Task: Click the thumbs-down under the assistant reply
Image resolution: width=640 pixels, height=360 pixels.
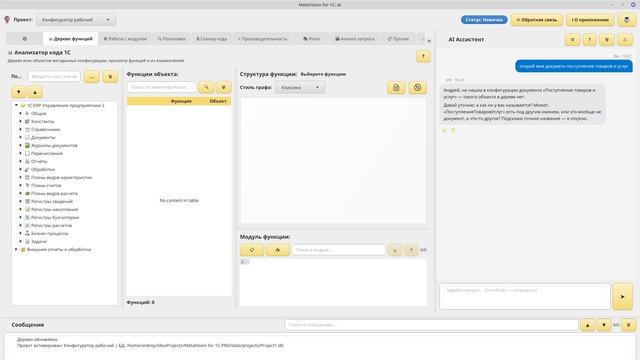Action: [x=453, y=130]
